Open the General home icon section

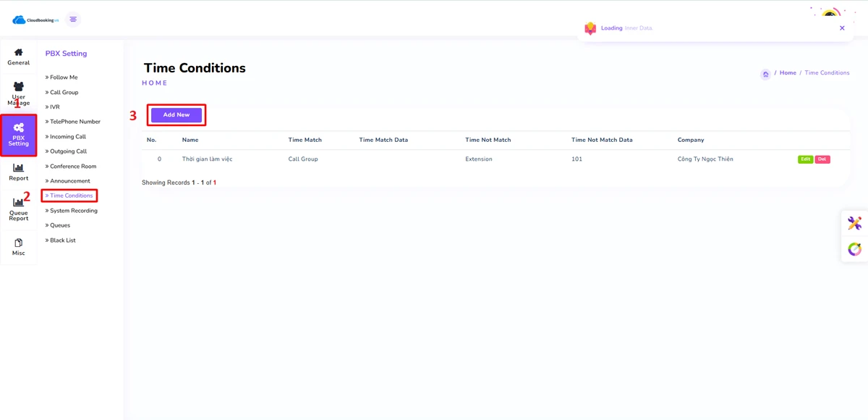pos(19,56)
